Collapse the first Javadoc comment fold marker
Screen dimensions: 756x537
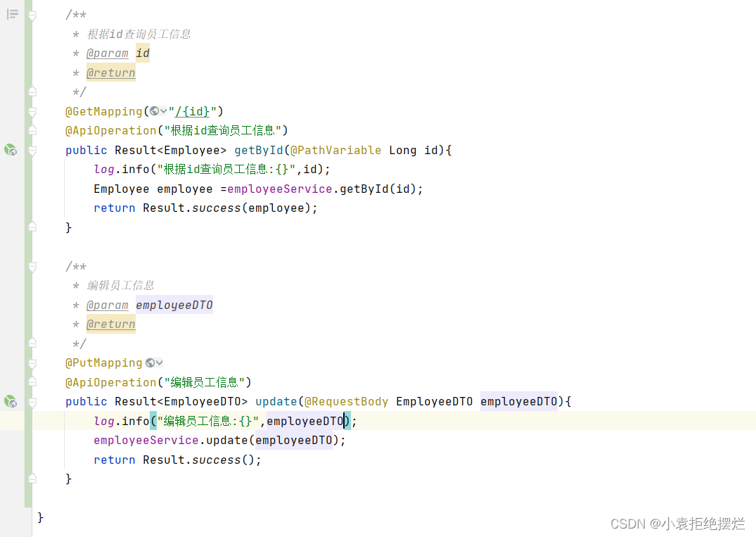point(32,15)
